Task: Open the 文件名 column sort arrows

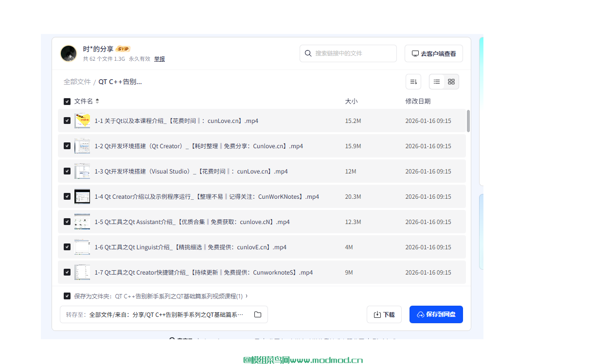Action: (97, 101)
